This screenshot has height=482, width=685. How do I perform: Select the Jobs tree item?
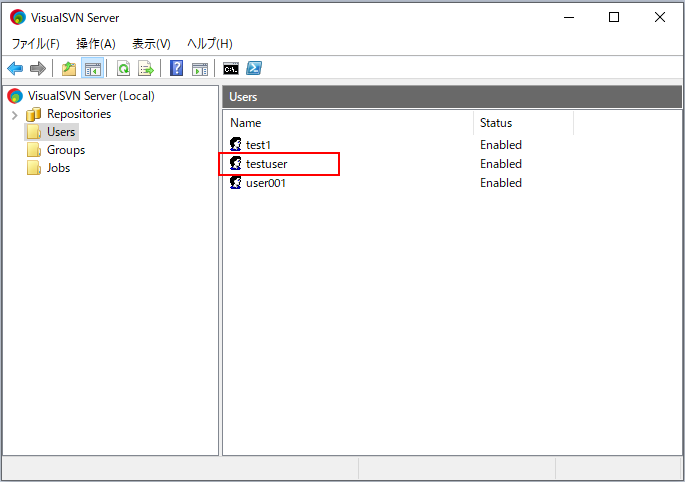[59, 168]
